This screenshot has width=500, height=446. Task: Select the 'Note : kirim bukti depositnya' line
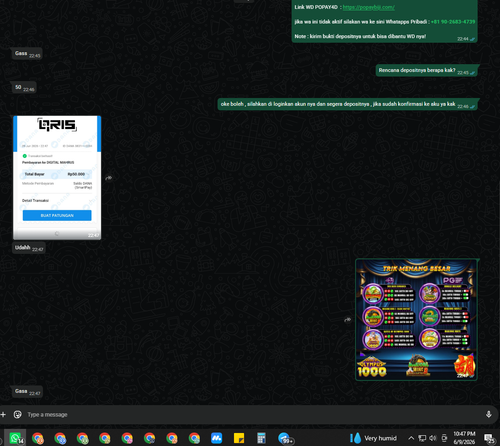(x=360, y=36)
